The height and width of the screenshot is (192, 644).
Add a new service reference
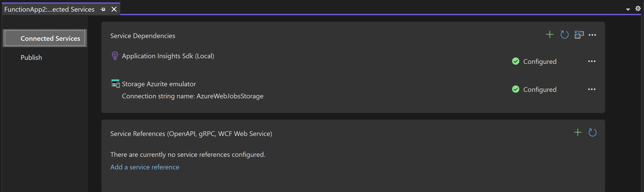[x=578, y=132]
